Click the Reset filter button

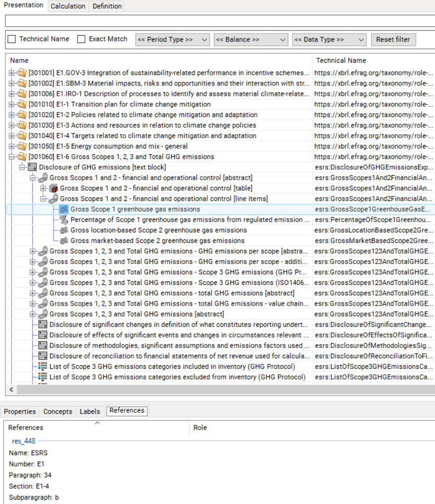coord(393,39)
